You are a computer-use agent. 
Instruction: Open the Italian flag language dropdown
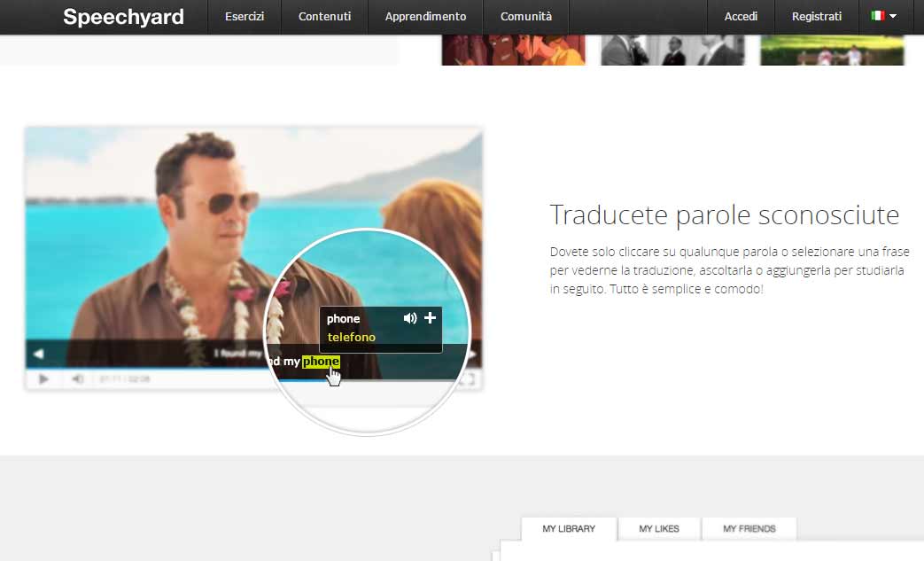[884, 16]
